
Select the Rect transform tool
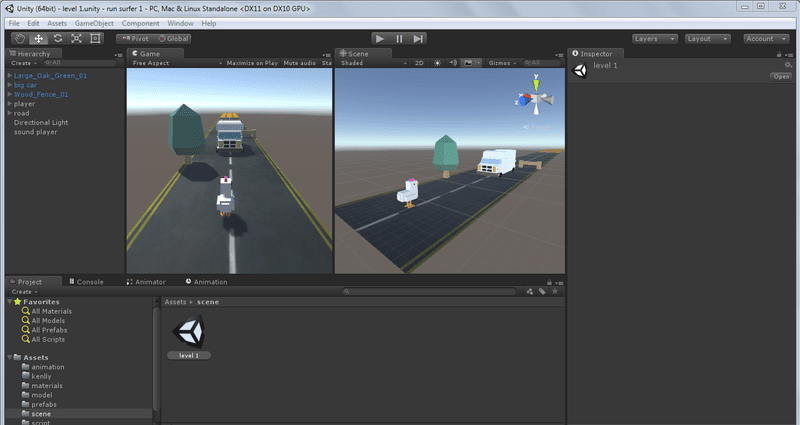pos(95,38)
